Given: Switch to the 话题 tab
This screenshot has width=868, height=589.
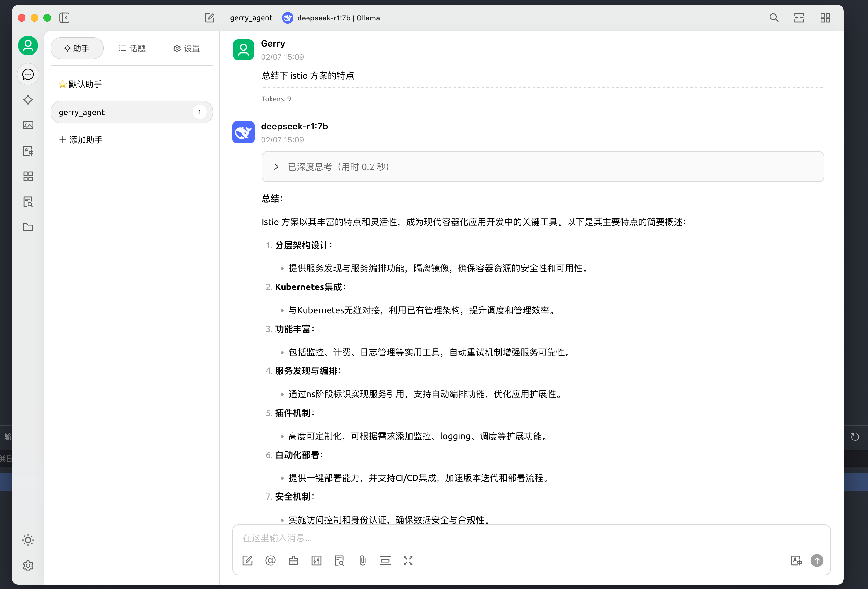Looking at the screenshot, I should (132, 48).
